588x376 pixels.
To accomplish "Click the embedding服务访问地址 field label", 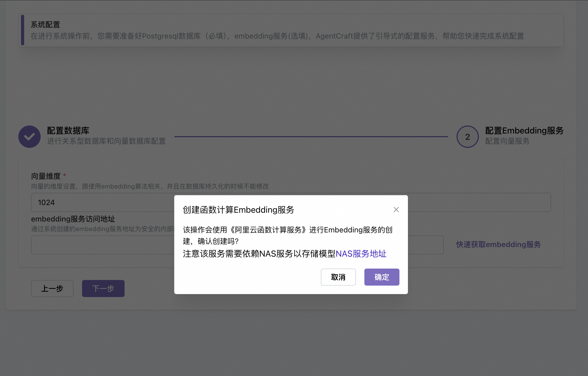I will pos(73,219).
